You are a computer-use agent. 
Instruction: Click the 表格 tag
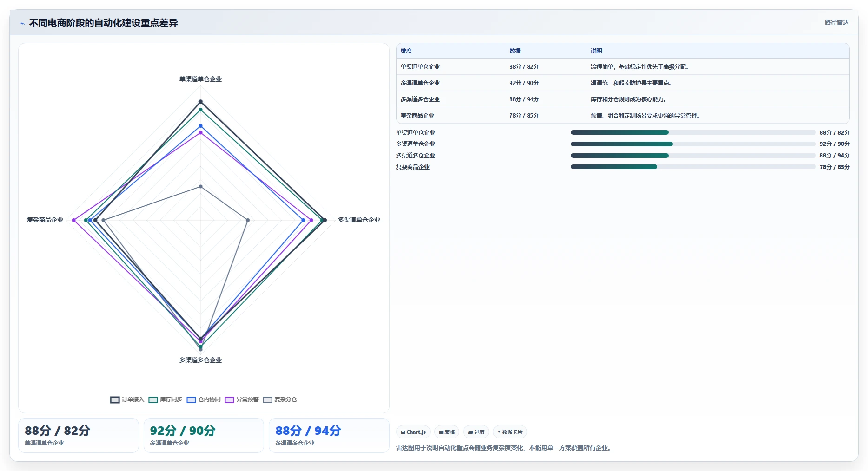point(447,432)
